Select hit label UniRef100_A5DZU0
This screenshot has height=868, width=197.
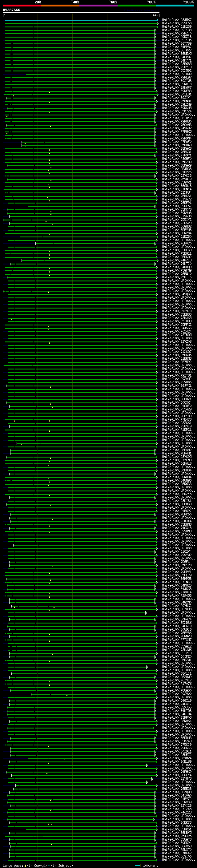click(177, 162)
